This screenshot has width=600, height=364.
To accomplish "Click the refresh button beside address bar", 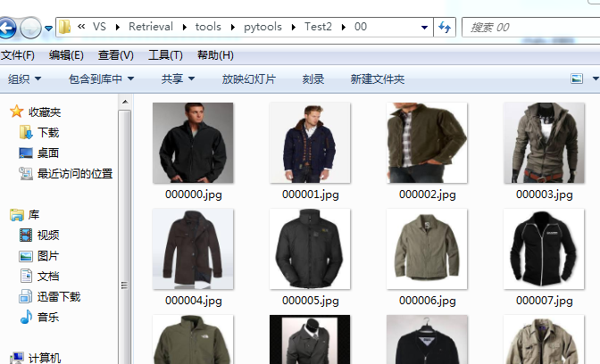I will [x=445, y=27].
